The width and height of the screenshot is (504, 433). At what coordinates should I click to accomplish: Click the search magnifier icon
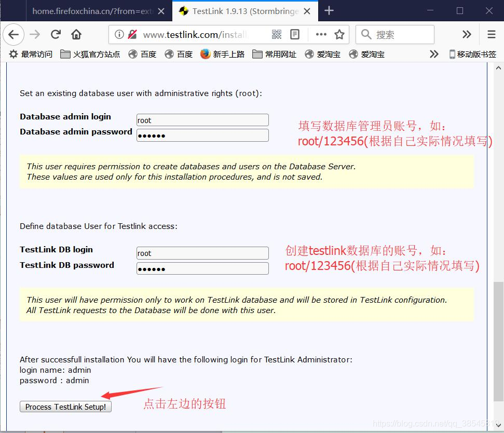tap(366, 34)
